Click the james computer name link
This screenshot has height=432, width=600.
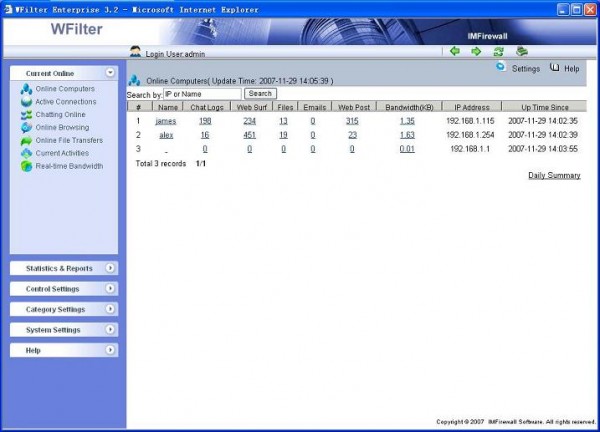click(165, 121)
